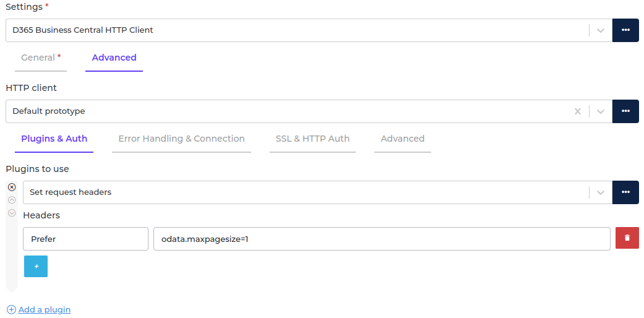The height and width of the screenshot is (318, 644).
Task: Move the plugin down
Action: 12,213
